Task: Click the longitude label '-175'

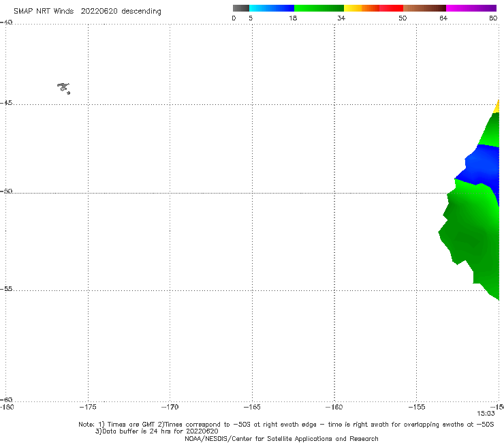Action: [88, 407]
